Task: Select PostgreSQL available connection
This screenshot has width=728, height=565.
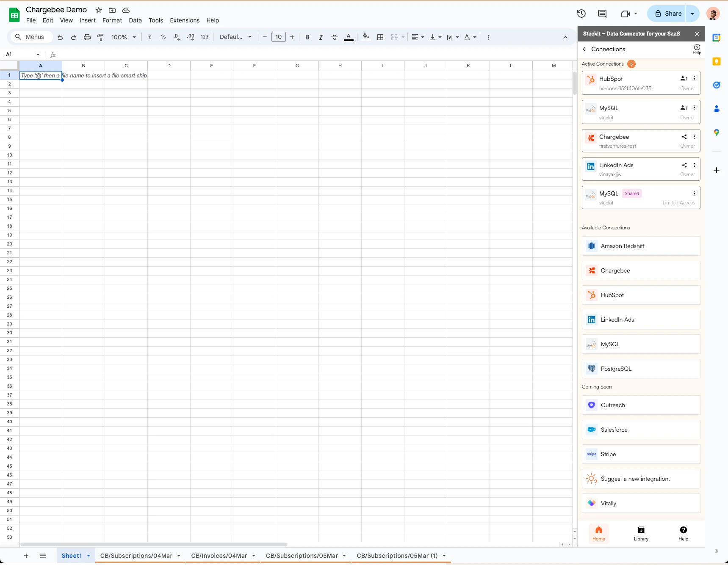Action: point(641,369)
